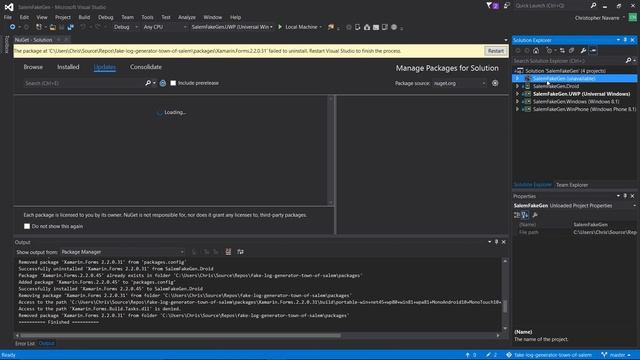The image size is (640, 360).
Task: Focus the Search Solution Explorer field
Action: 569,60
